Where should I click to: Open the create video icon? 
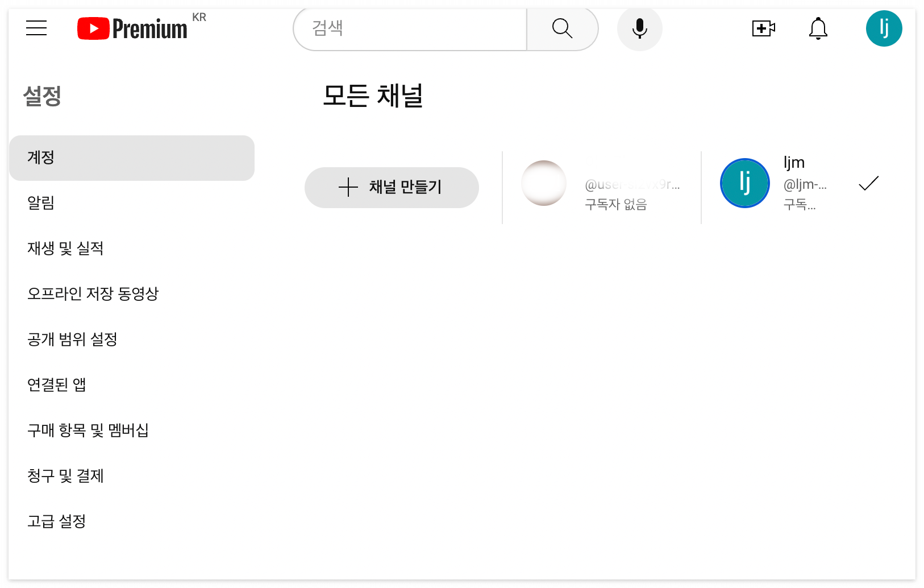pyautogui.click(x=763, y=28)
